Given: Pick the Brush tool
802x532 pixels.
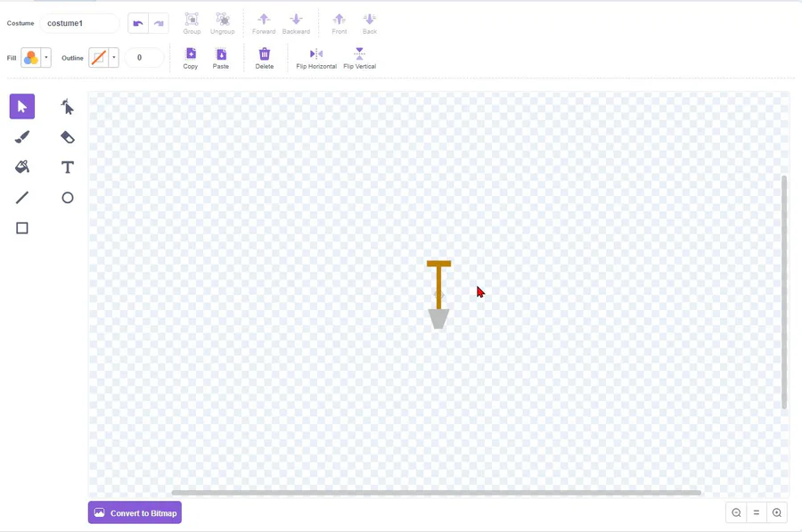Looking at the screenshot, I should pos(22,136).
